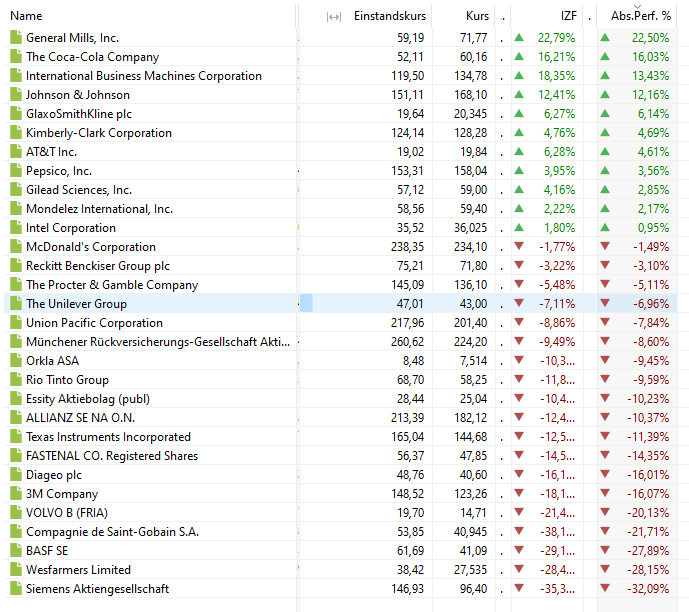689x612 pixels.
Task: Click the Kurs value 96,40
Action: coord(474,589)
